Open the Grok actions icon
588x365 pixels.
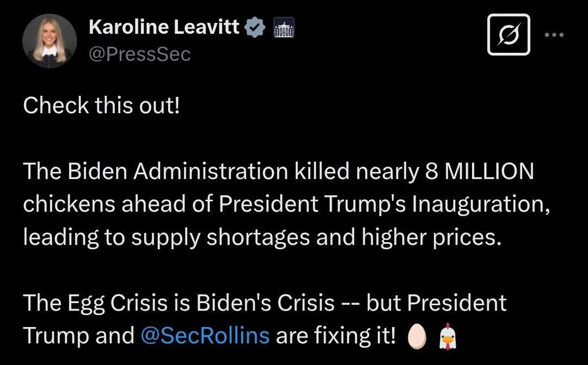click(508, 34)
